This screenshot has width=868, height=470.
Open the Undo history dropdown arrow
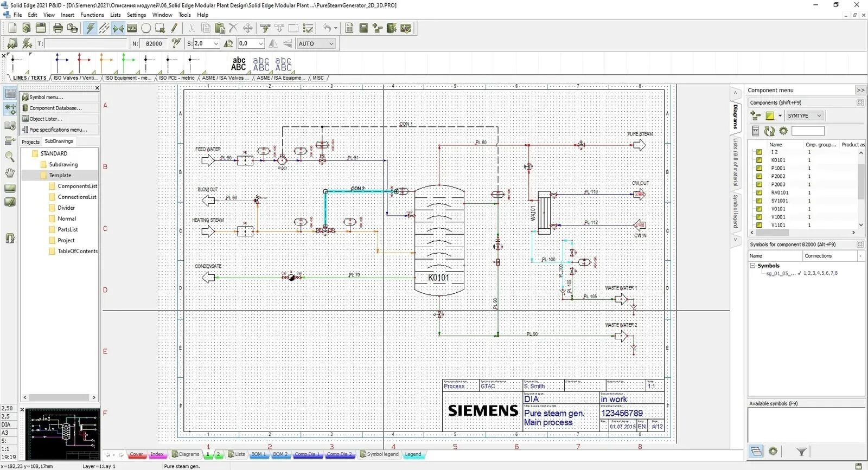(335, 28)
